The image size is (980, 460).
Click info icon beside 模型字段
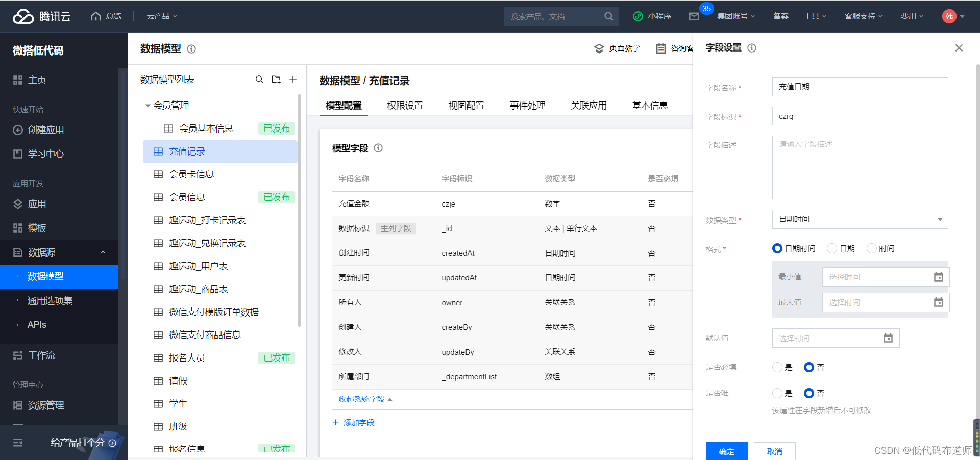pos(378,148)
